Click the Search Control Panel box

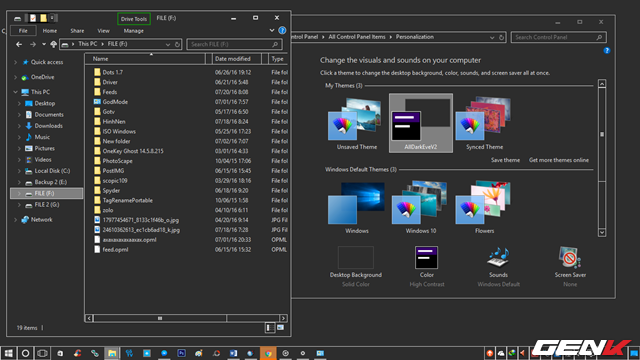coord(558,37)
